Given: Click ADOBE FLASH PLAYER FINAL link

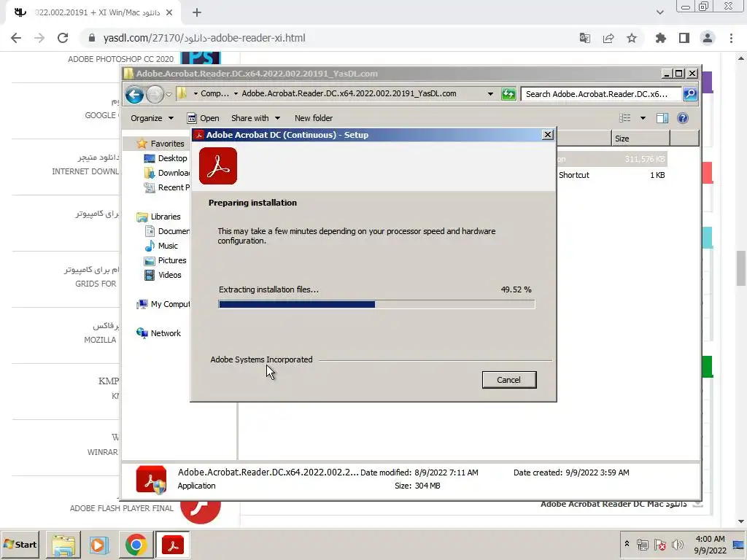Looking at the screenshot, I should tap(122, 508).
